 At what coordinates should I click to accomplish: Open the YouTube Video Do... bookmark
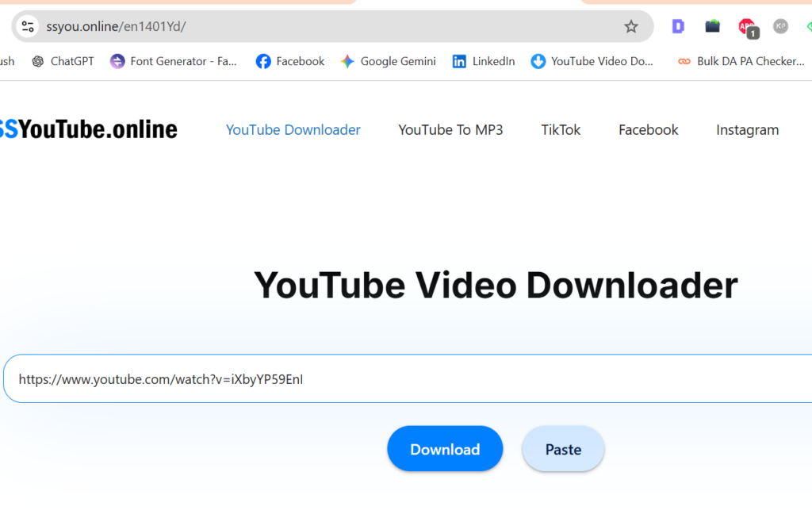[592, 61]
